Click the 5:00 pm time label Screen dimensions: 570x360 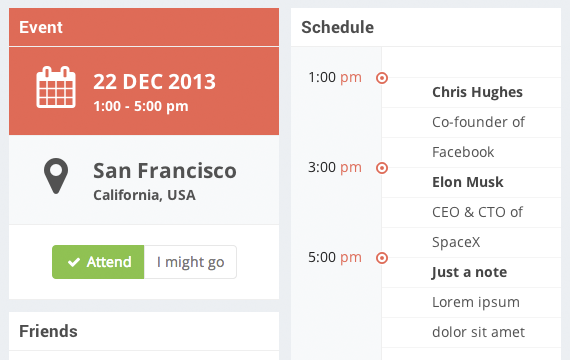[335, 257]
